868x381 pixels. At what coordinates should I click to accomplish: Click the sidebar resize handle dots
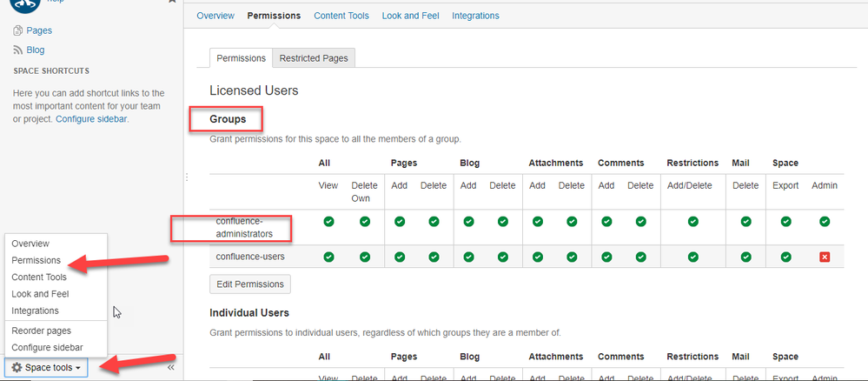[187, 177]
